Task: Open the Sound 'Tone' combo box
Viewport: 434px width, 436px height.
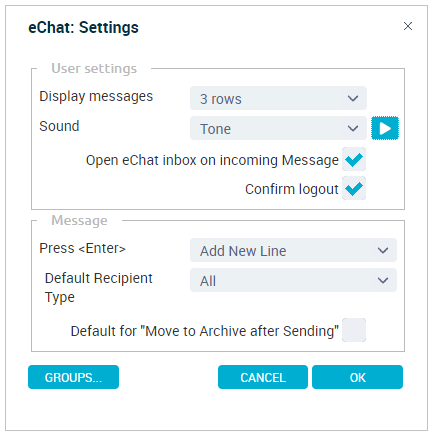Action: (278, 128)
